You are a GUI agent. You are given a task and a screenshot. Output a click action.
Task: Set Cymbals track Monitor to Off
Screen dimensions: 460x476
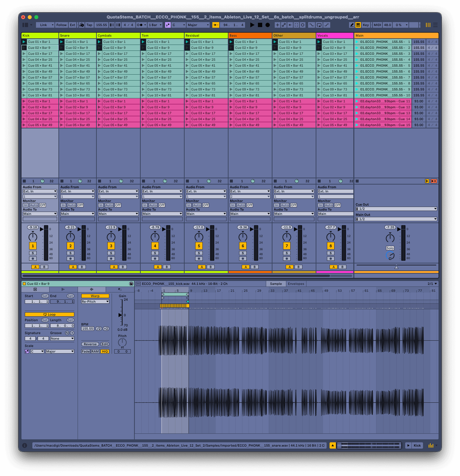[x=118, y=205]
